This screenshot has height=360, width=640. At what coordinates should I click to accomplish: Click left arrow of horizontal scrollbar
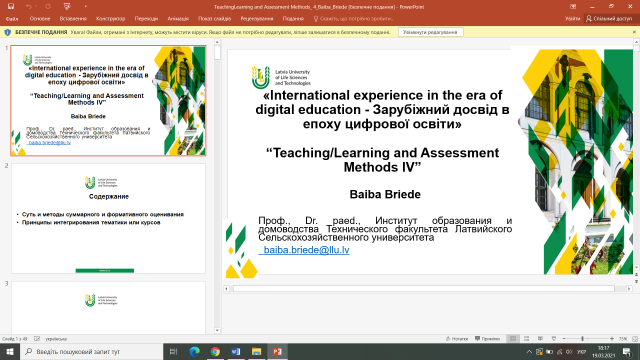point(227,289)
